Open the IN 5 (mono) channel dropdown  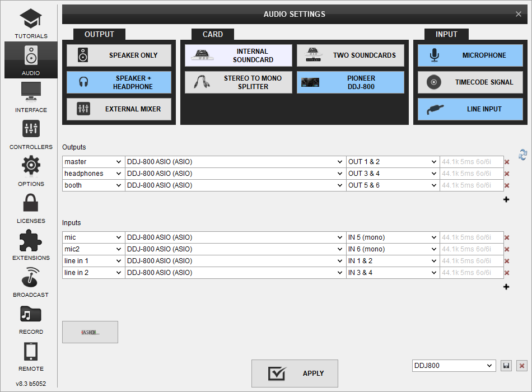point(393,237)
